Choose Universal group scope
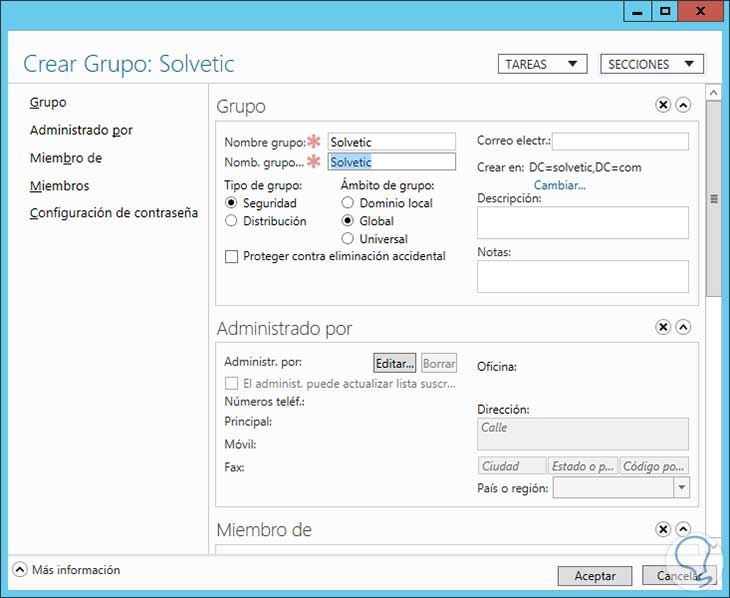 click(x=347, y=239)
